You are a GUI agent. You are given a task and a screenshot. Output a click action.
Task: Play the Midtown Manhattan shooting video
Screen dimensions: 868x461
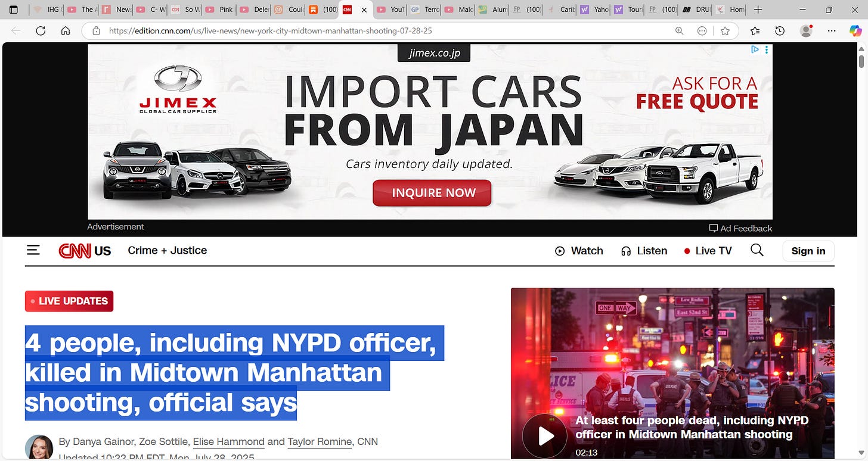pyautogui.click(x=544, y=437)
